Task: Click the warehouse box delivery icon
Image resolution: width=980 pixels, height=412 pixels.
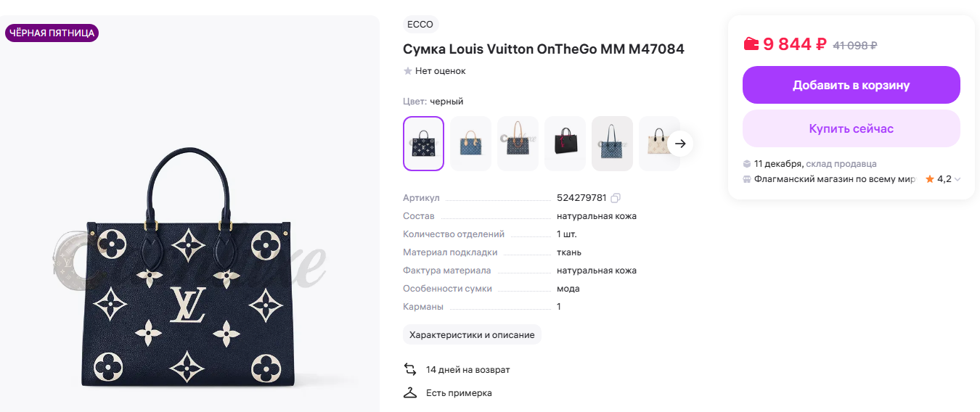Action: [747, 164]
